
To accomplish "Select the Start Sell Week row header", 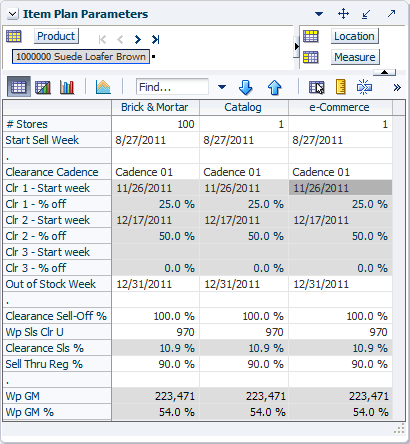I will (57, 140).
